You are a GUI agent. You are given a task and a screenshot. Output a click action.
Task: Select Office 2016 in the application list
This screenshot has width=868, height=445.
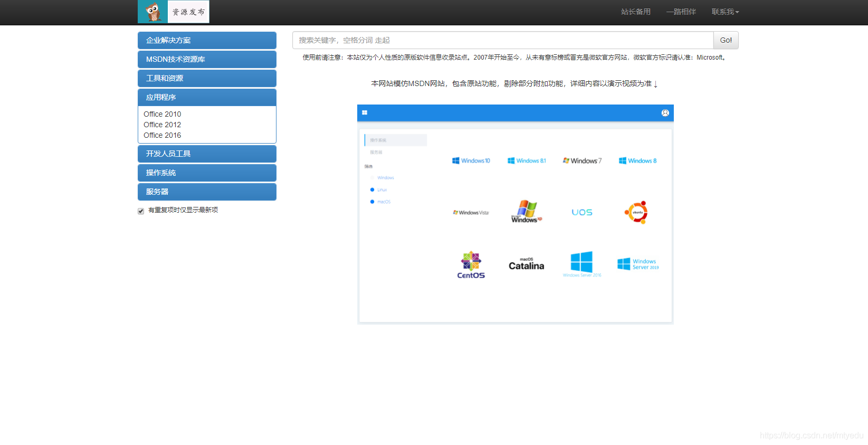click(x=162, y=135)
